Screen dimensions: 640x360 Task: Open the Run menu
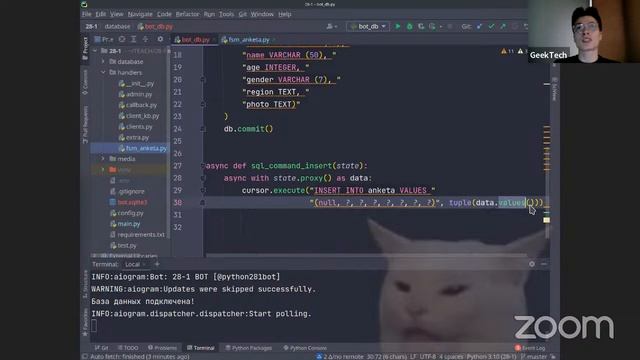click(x=209, y=14)
